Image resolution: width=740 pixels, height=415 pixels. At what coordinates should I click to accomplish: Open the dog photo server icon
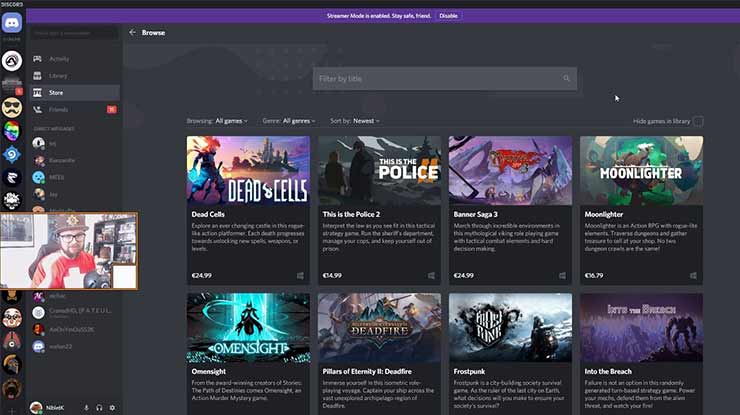click(x=12, y=388)
